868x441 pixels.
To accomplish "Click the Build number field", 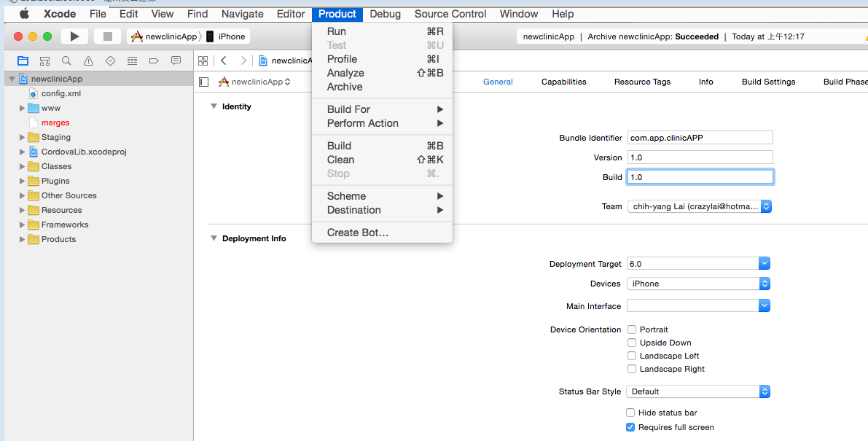I will [x=700, y=177].
